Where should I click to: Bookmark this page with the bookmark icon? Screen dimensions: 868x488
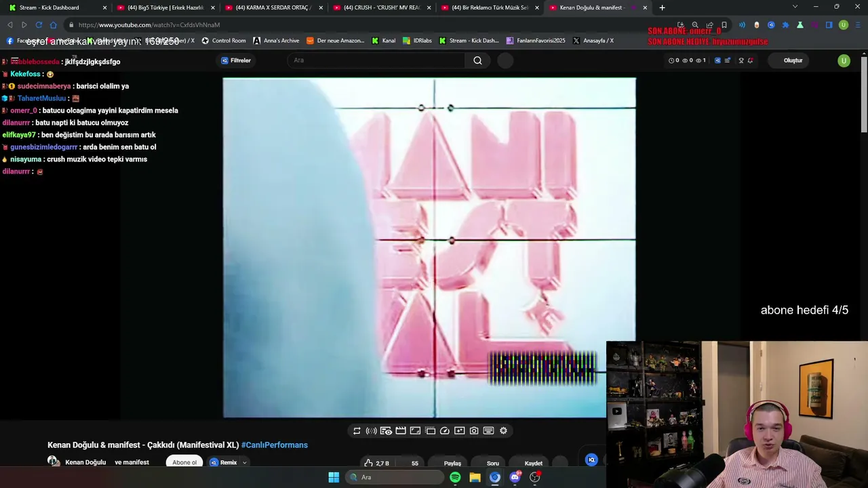click(x=724, y=25)
